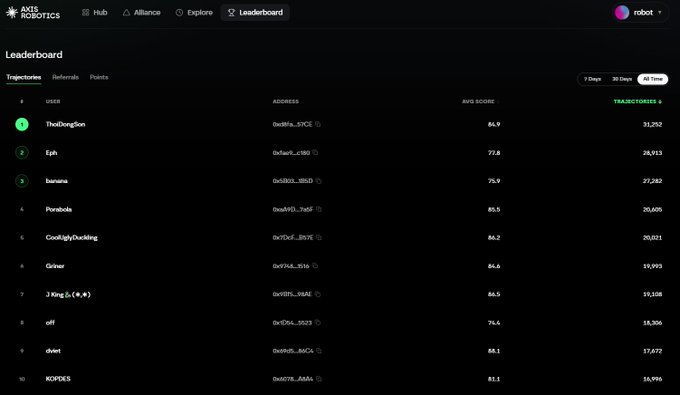Select user KOPDES
The width and height of the screenshot is (680, 395).
coord(58,379)
